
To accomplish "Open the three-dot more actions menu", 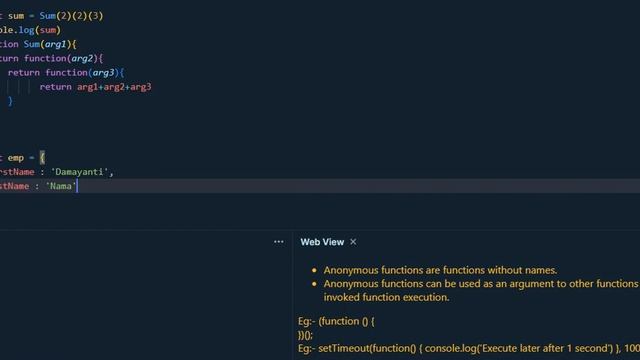I will 279,242.
